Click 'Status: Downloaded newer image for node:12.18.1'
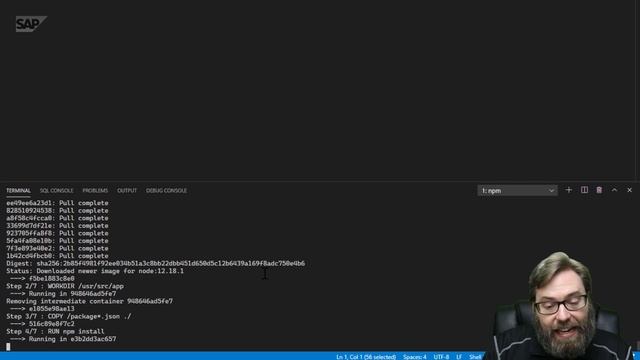Screen dimensions: 640x360 [95, 271]
